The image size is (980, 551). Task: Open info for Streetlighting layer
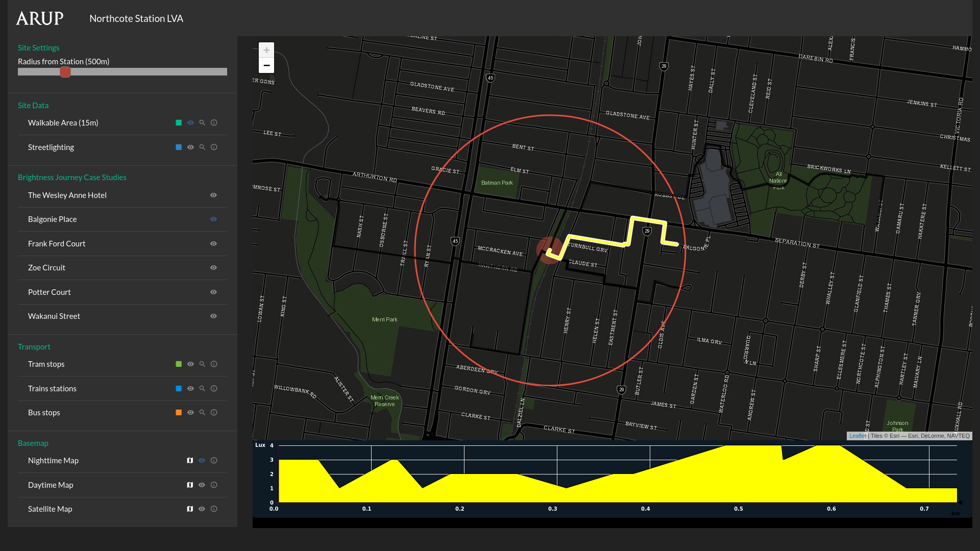coord(214,147)
